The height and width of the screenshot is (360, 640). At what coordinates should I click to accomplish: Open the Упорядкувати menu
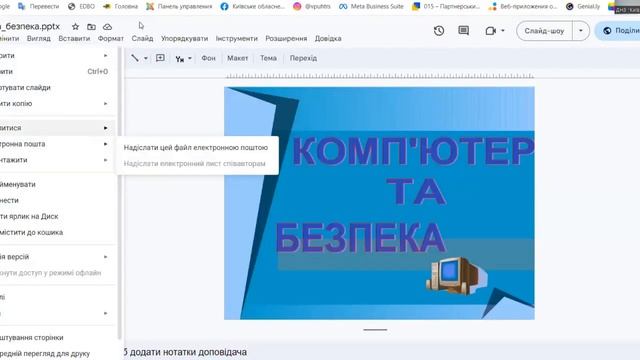(x=184, y=38)
